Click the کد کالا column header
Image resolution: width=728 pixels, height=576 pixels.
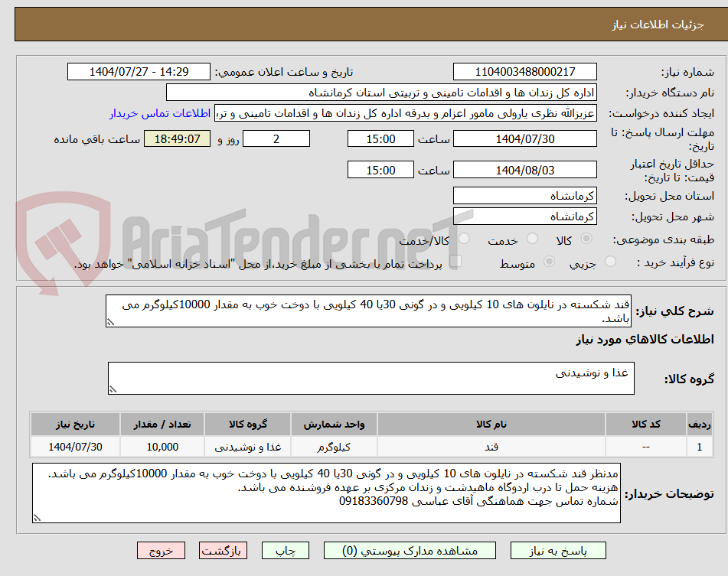646,425
